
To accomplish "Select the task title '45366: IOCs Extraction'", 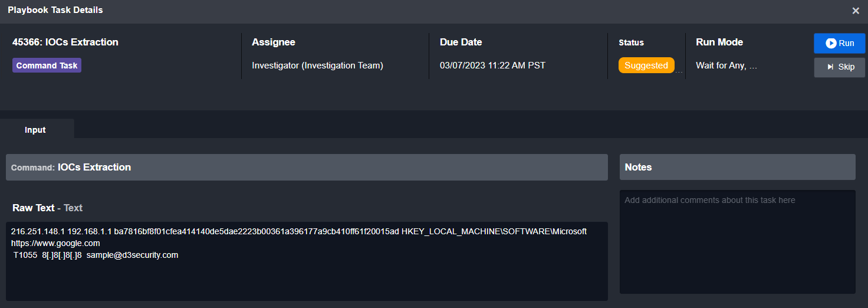I will (x=65, y=42).
